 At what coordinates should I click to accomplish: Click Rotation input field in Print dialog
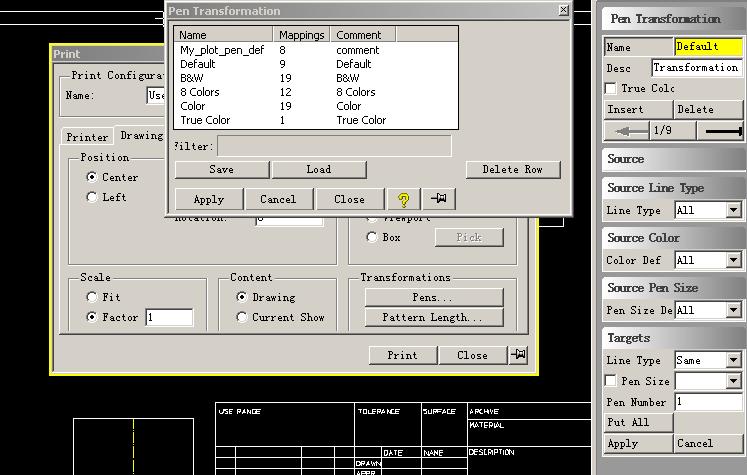point(289,221)
